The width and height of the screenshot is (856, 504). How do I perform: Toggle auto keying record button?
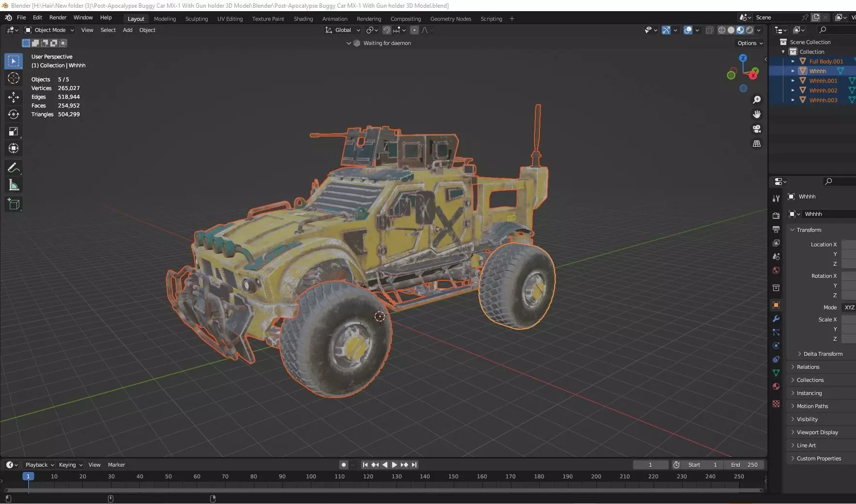coord(344,465)
